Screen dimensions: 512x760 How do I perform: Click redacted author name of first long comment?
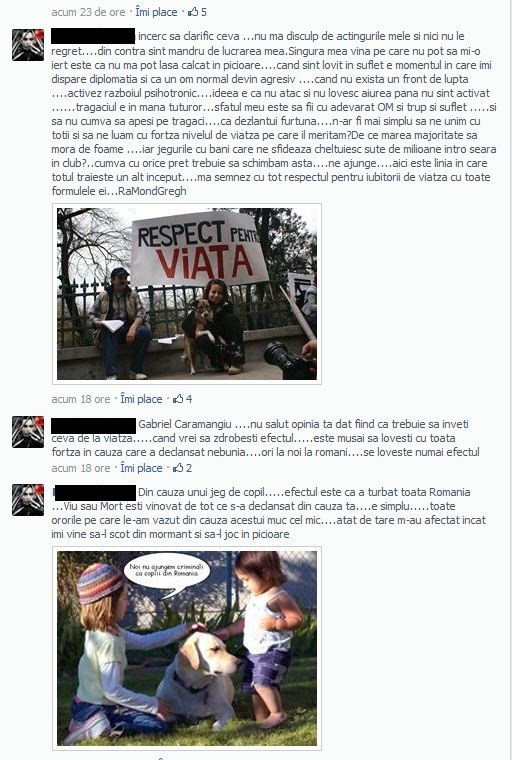pos(93,36)
